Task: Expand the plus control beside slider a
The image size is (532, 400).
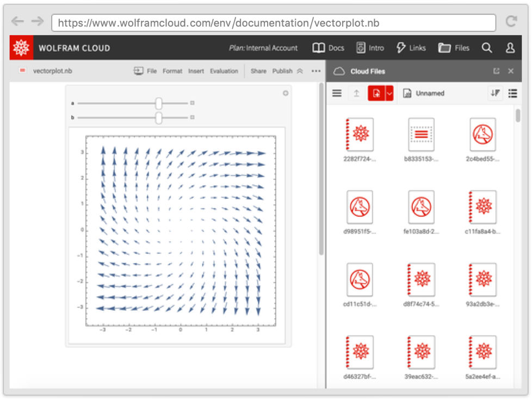Action: point(192,103)
